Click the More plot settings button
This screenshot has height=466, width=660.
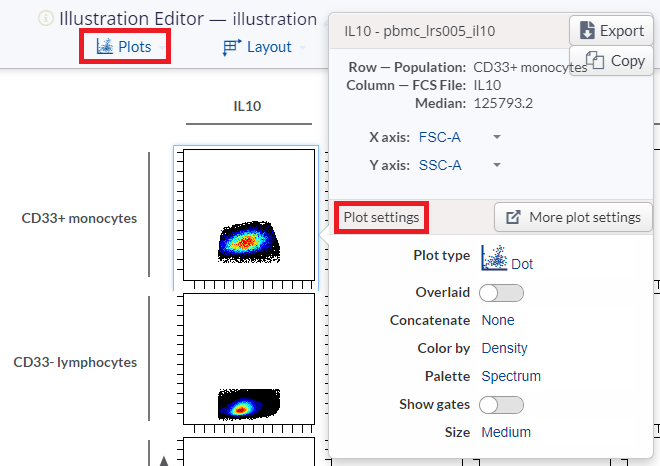[x=573, y=217]
